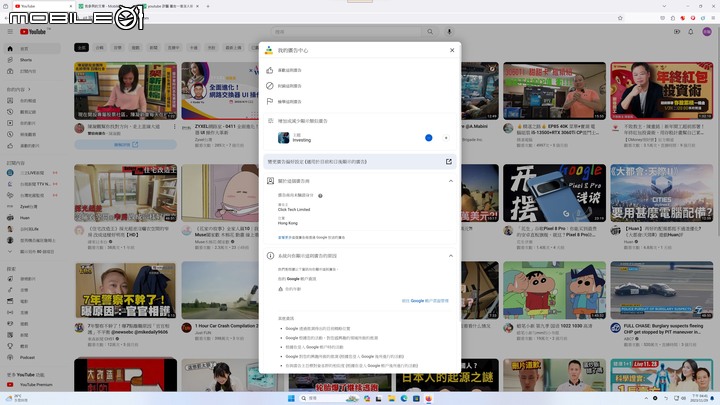Open Microsoft Edge from the taskbar
The width and height of the screenshot is (720, 405).
pyautogui.click(x=404, y=398)
